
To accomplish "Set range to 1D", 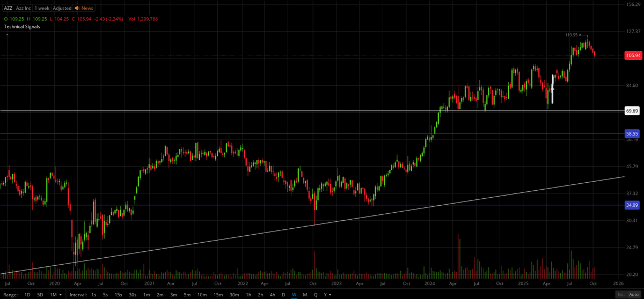I will coord(27,295).
